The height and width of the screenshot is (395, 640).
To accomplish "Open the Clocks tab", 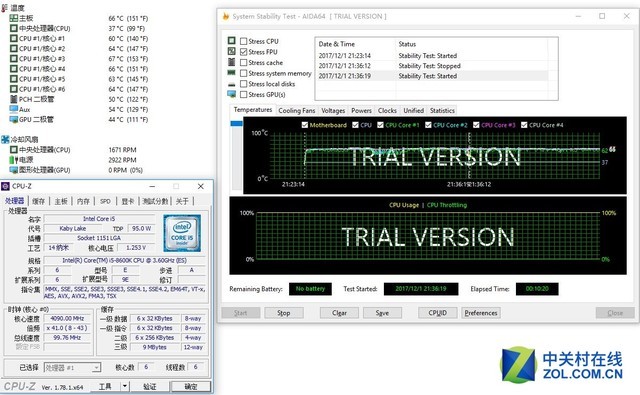I will point(387,111).
